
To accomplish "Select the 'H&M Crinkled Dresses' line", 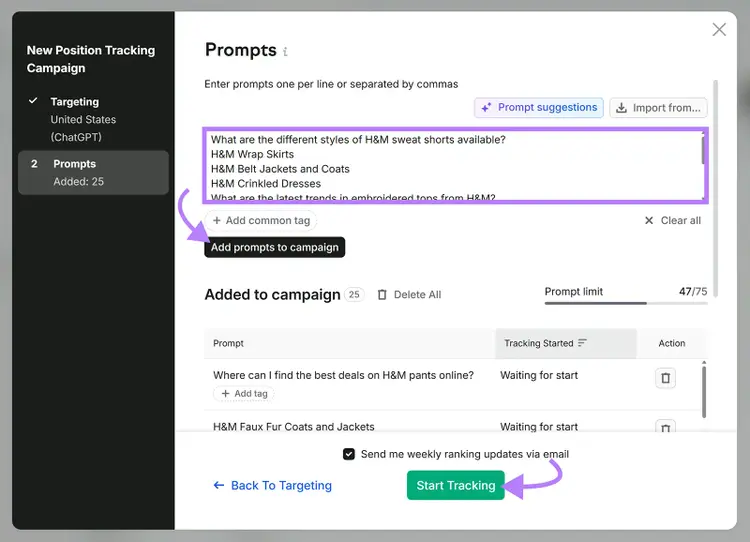I will (x=266, y=184).
